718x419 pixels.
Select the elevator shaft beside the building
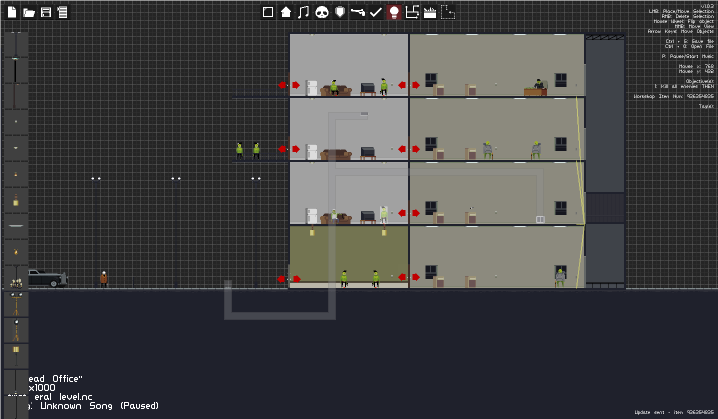pos(605,160)
